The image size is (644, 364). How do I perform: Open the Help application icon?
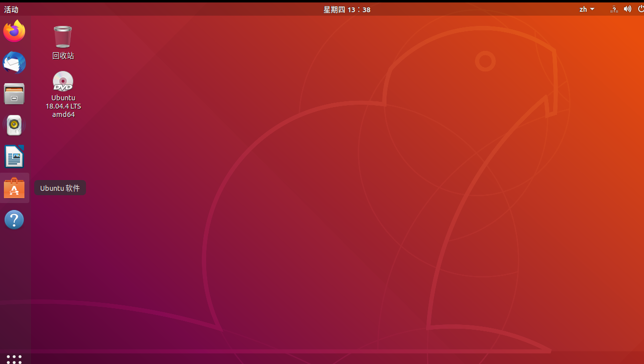click(14, 219)
